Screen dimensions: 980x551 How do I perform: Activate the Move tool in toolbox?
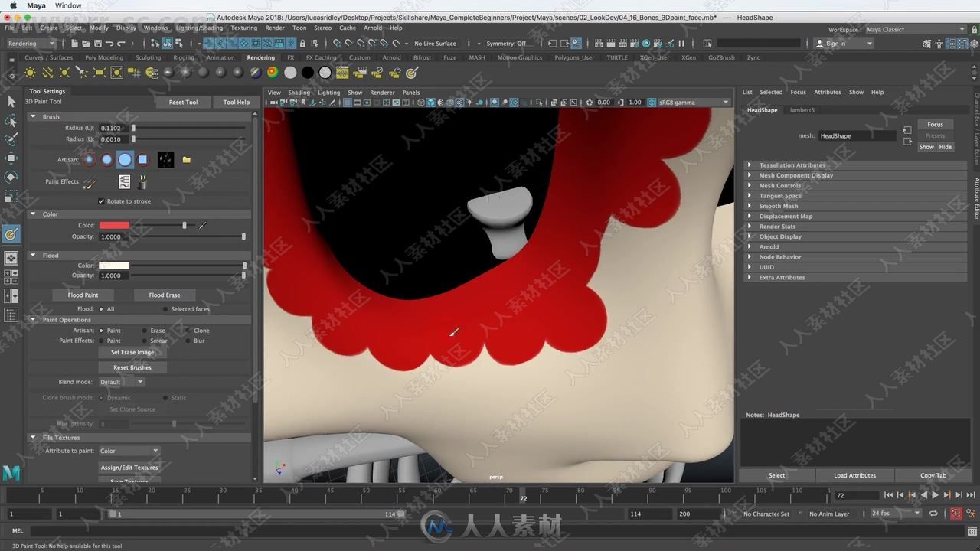(11, 158)
